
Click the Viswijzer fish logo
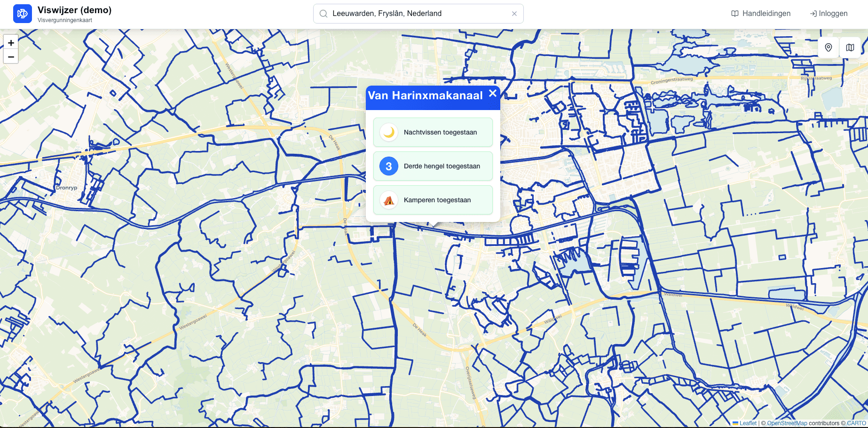tap(22, 14)
